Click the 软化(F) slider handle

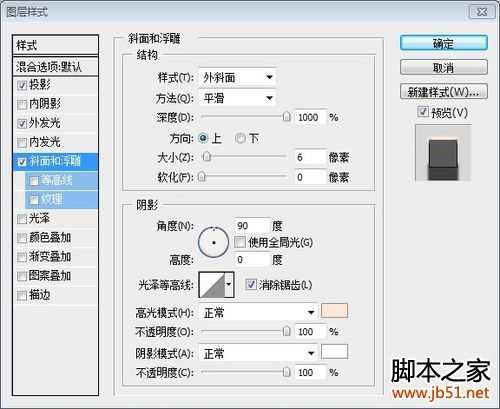202,176
